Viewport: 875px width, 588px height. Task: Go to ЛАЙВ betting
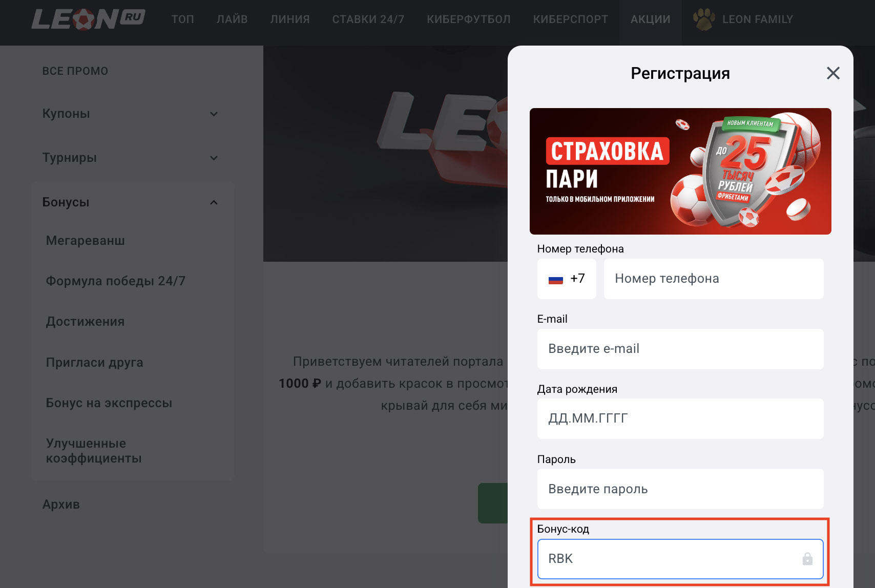[x=232, y=19]
